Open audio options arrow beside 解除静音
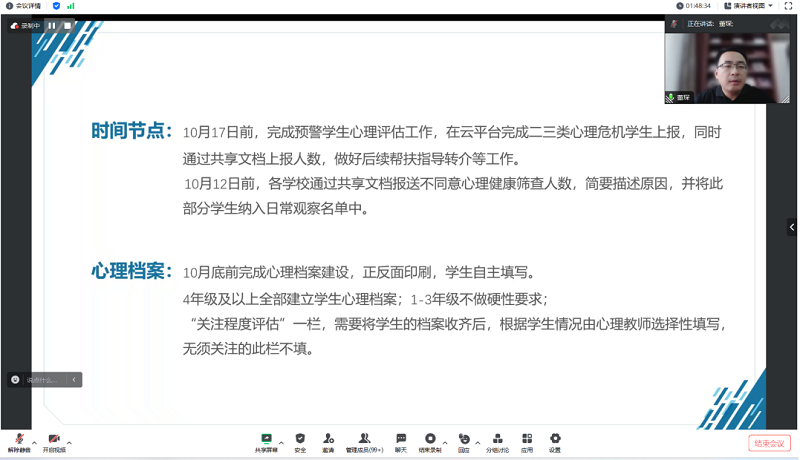Image resolution: width=800 pixels, height=460 pixels. pyautogui.click(x=35, y=442)
